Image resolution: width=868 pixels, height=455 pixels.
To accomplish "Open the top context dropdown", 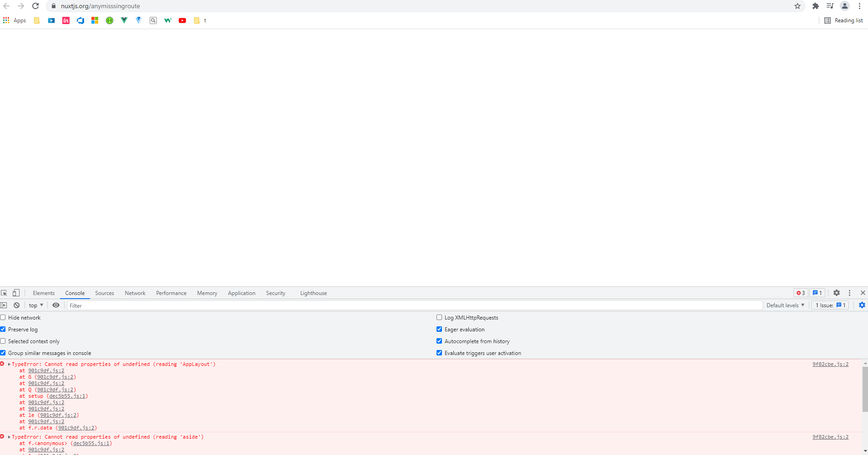I will coord(36,305).
